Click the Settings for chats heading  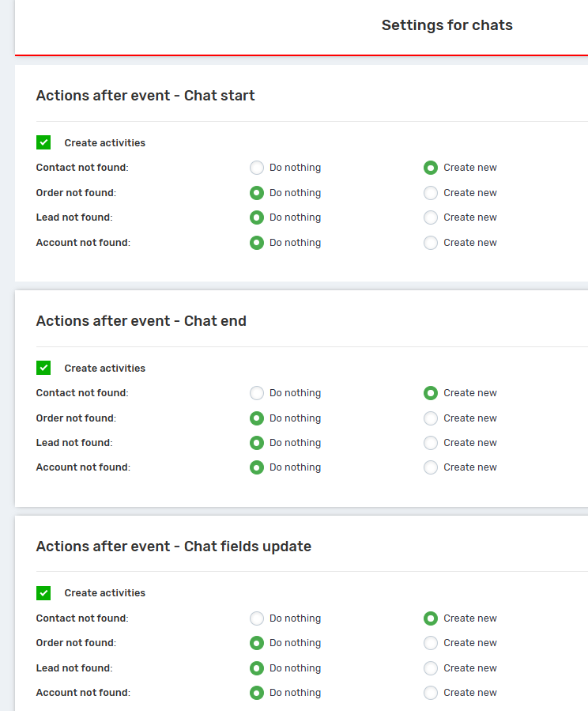(x=447, y=25)
